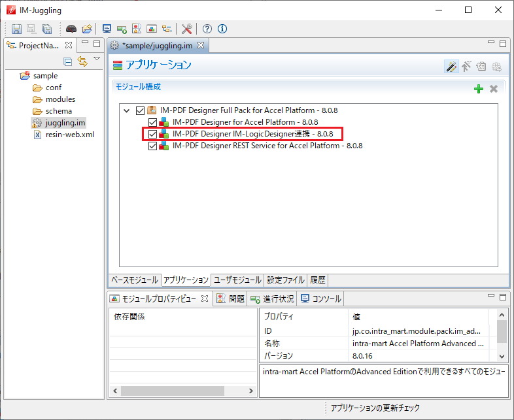Uncheck IM-PDF Designer REST Service checkbox
The width and height of the screenshot is (514, 420).
coord(153,146)
